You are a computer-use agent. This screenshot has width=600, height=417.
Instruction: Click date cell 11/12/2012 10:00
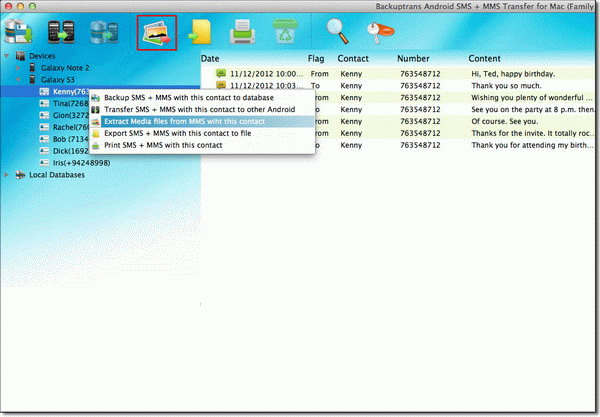(x=266, y=74)
